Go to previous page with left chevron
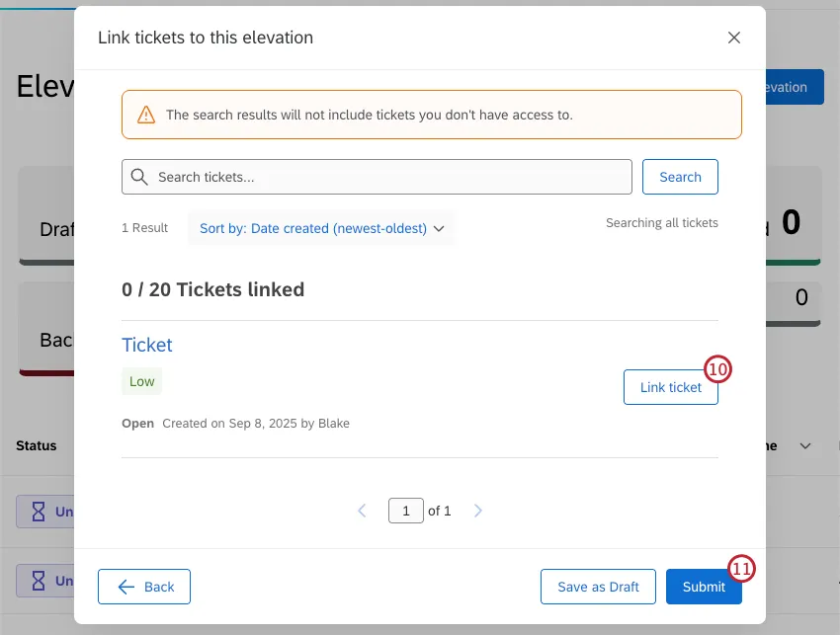Screen dimensions: 840x635 click(362, 511)
